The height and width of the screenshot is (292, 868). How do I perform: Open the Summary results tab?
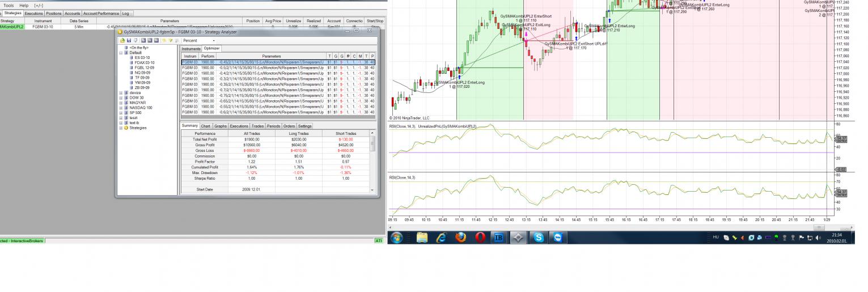click(190, 126)
